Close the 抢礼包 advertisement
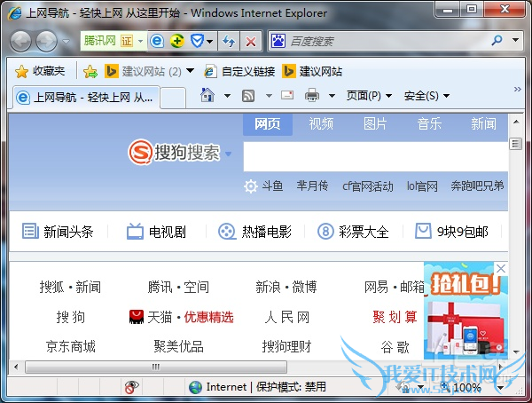The image size is (532, 403). tap(501, 268)
